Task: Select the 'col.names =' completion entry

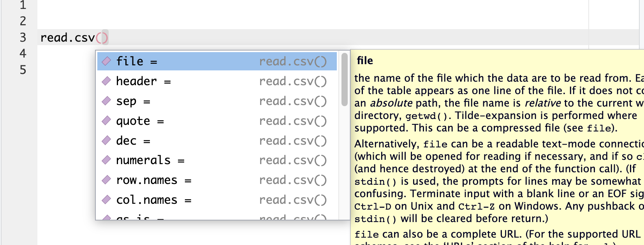Action: point(217,199)
